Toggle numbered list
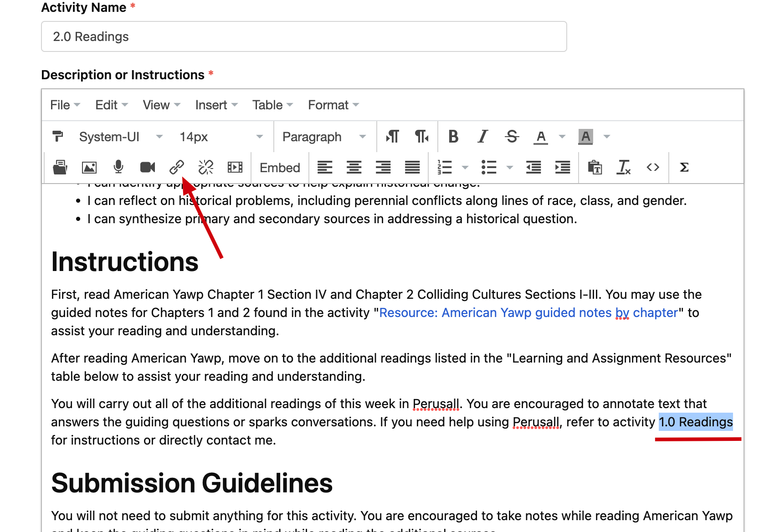 click(444, 167)
